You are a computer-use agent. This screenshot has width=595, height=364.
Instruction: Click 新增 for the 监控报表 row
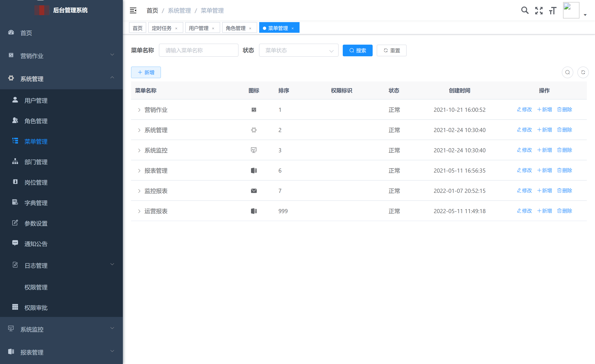pyautogui.click(x=545, y=190)
